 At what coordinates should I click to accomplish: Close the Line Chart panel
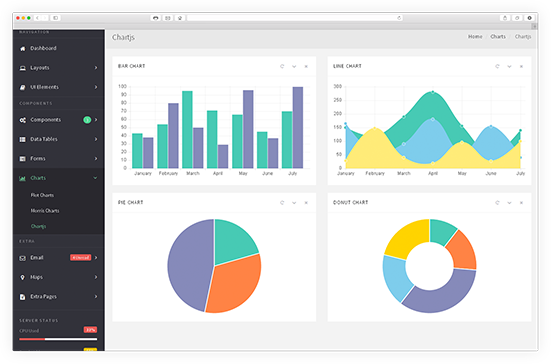521,66
